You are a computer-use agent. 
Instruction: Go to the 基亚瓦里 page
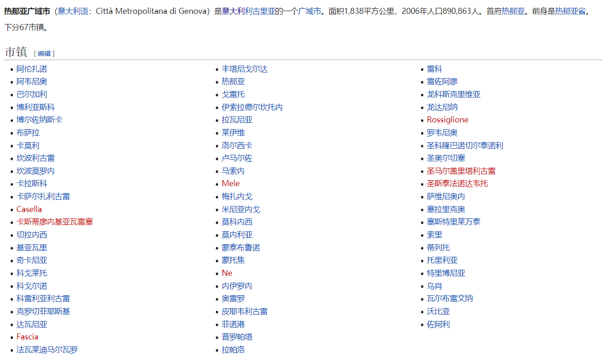click(x=32, y=248)
